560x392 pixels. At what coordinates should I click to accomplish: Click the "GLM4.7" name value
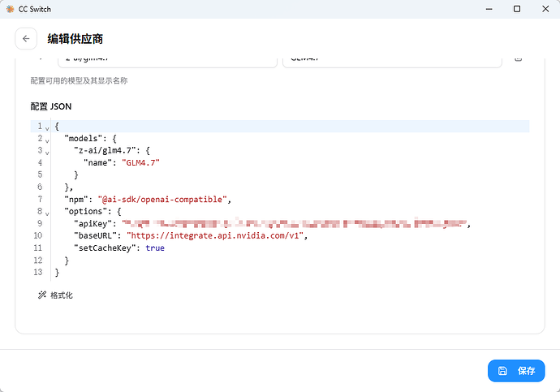pyautogui.click(x=140, y=163)
